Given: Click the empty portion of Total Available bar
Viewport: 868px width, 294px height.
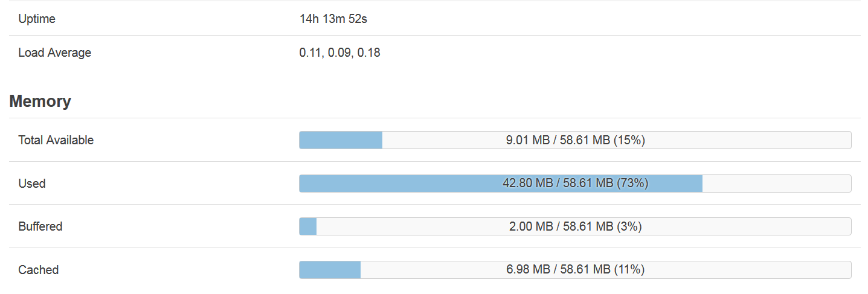Looking at the screenshot, I should [x=617, y=140].
